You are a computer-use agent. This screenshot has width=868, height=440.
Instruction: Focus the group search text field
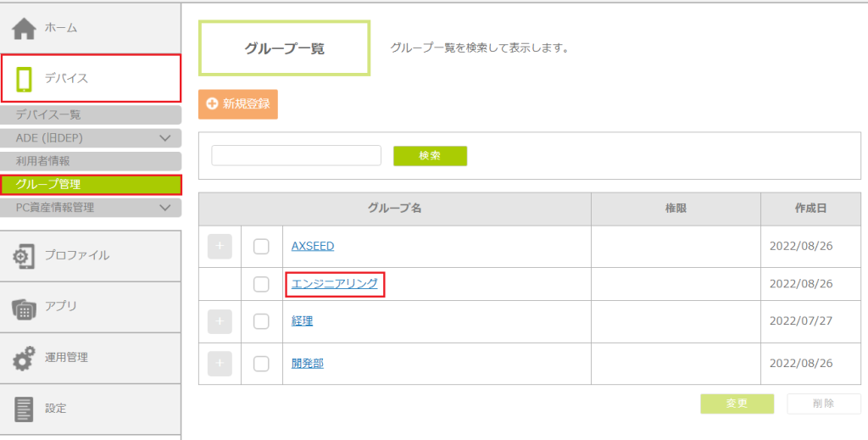(x=296, y=155)
